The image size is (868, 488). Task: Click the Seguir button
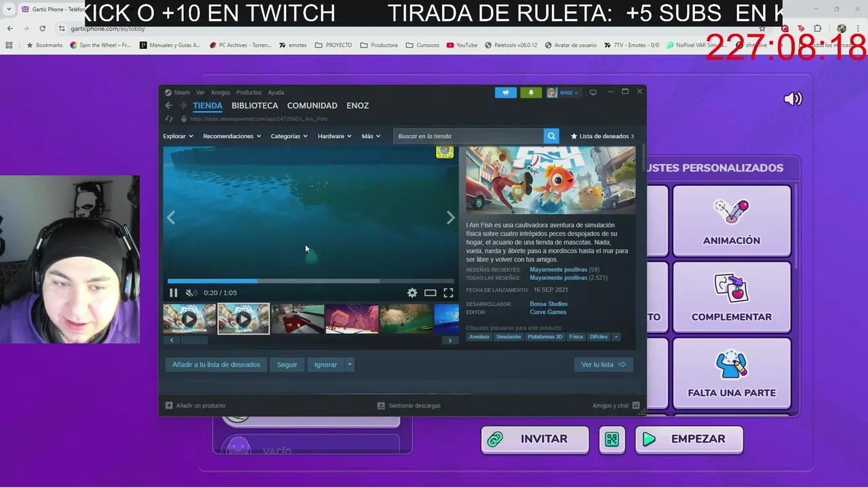(x=287, y=365)
